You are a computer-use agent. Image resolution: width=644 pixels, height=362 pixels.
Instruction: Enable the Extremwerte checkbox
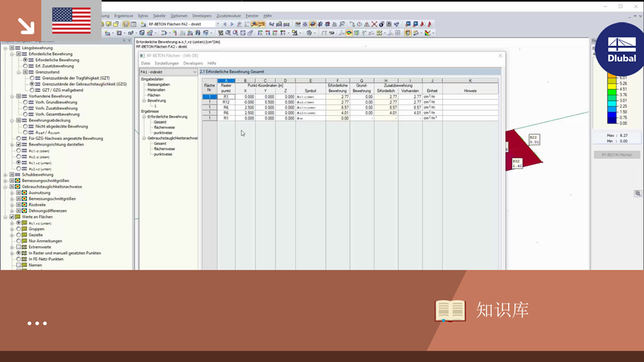coord(18,247)
